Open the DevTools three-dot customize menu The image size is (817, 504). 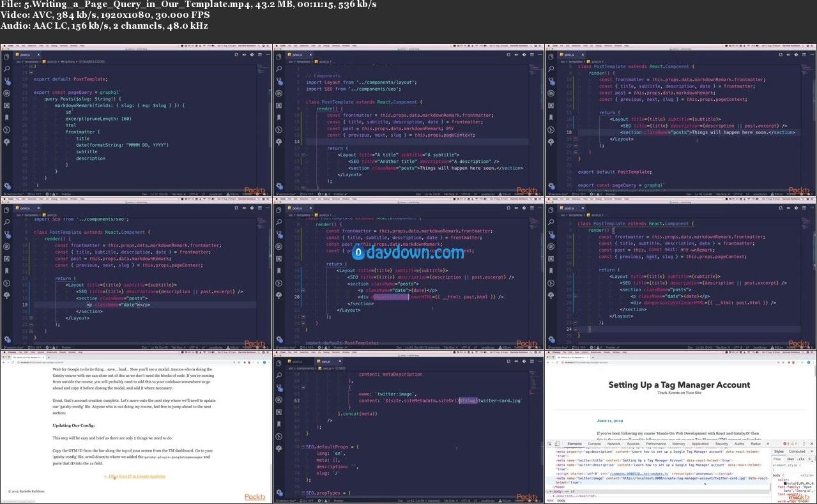coord(805,443)
